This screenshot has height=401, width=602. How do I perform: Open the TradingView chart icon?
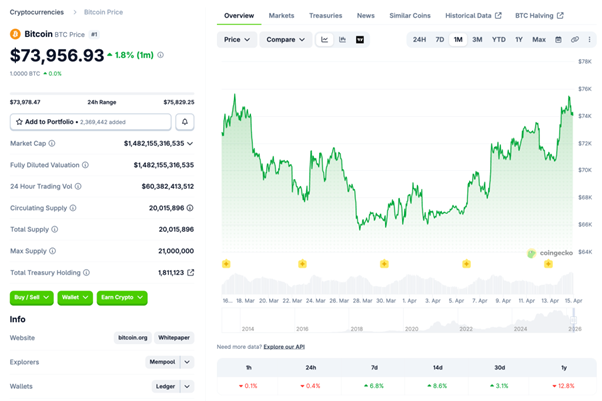point(360,40)
